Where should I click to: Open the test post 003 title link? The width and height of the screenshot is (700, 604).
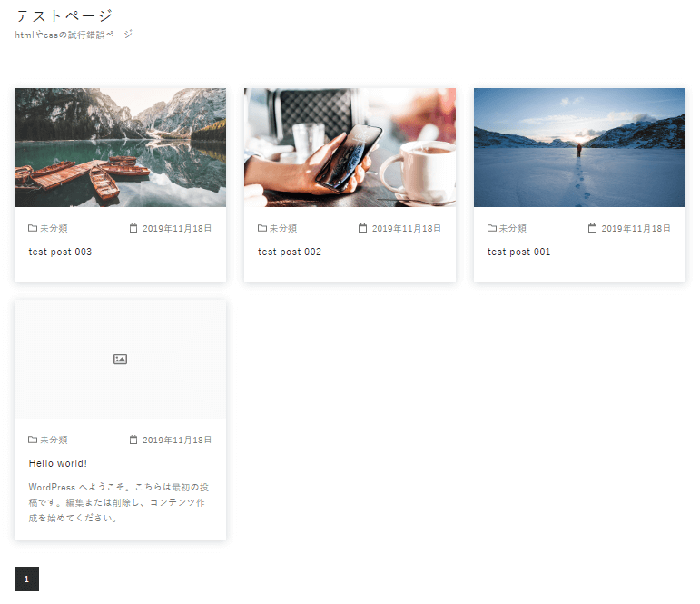tap(60, 252)
